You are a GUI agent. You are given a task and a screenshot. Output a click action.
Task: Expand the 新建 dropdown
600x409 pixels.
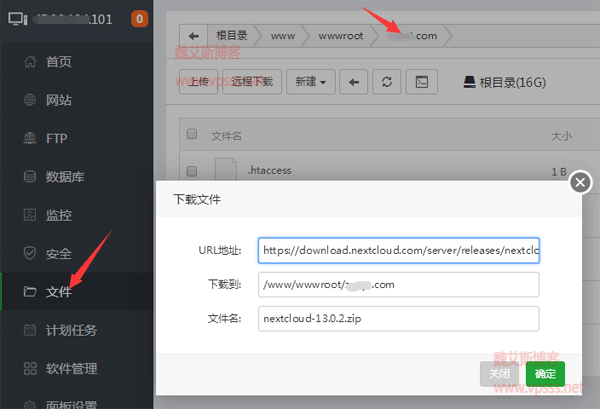(x=311, y=82)
